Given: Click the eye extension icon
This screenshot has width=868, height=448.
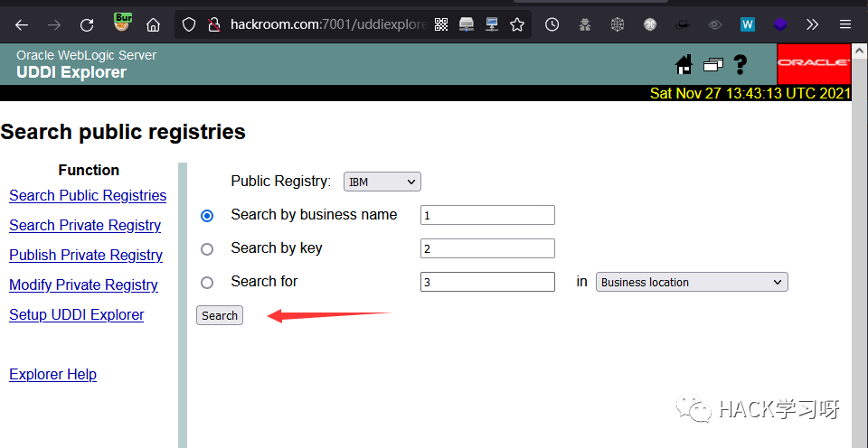Looking at the screenshot, I should tap(715, 24).
